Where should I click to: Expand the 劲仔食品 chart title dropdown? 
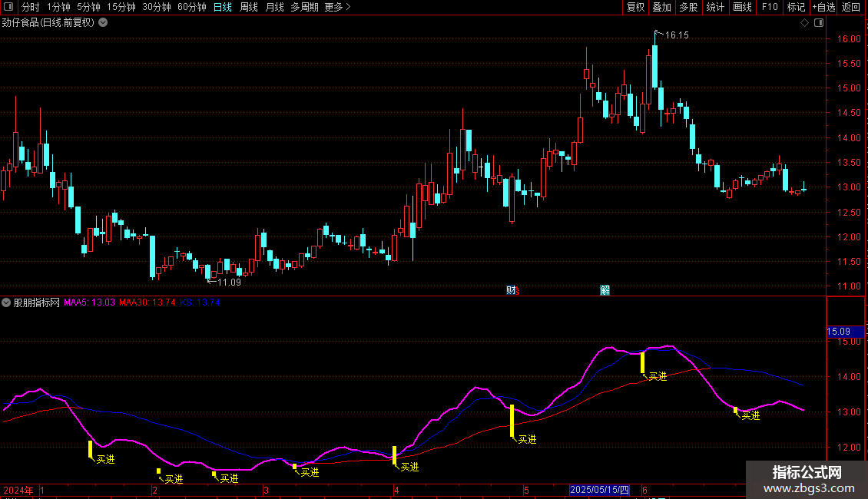(x=103, y=23)
